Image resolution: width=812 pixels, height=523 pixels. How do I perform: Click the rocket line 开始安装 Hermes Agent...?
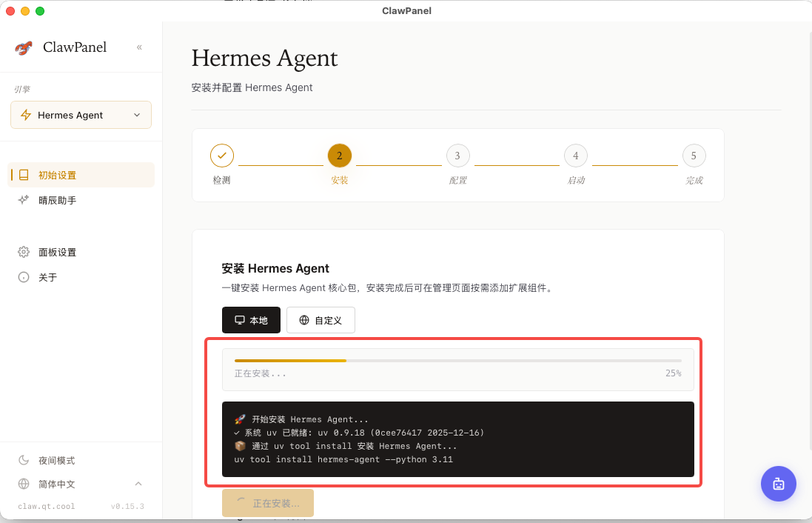click(x=301, y=419)
